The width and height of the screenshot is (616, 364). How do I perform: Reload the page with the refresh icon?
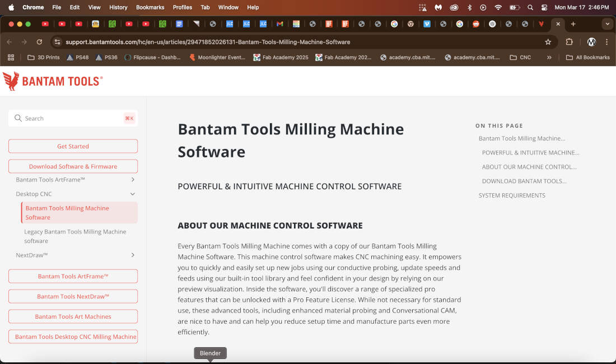tap(39, 42)
